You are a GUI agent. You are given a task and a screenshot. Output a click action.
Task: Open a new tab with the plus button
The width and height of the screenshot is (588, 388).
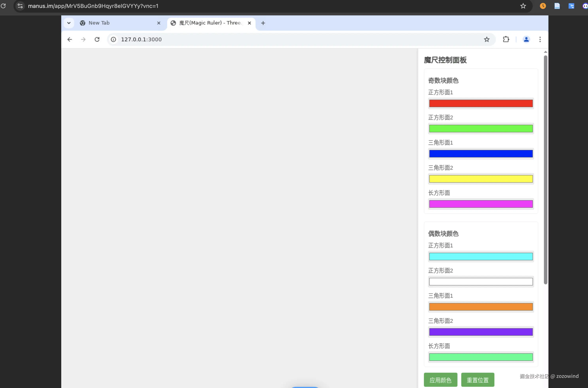click(263, 23)
